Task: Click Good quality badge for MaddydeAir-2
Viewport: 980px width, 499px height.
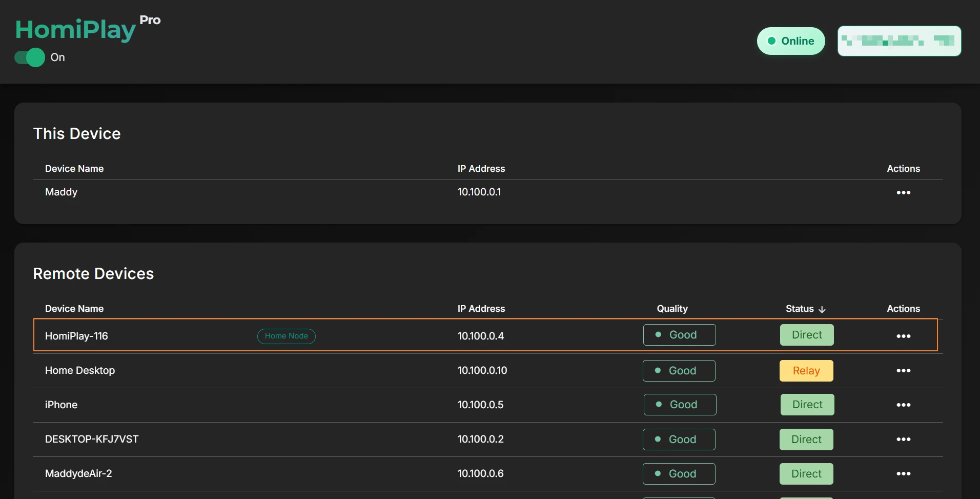Action: 679,474
